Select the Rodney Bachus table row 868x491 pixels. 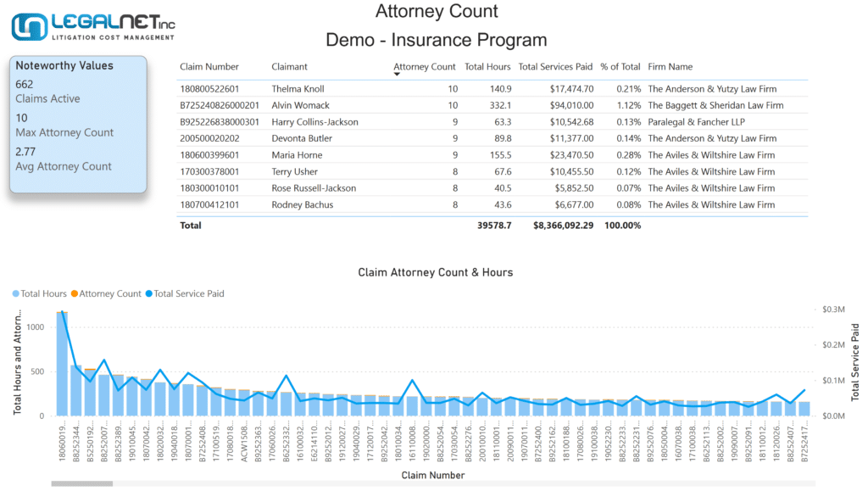492,205
